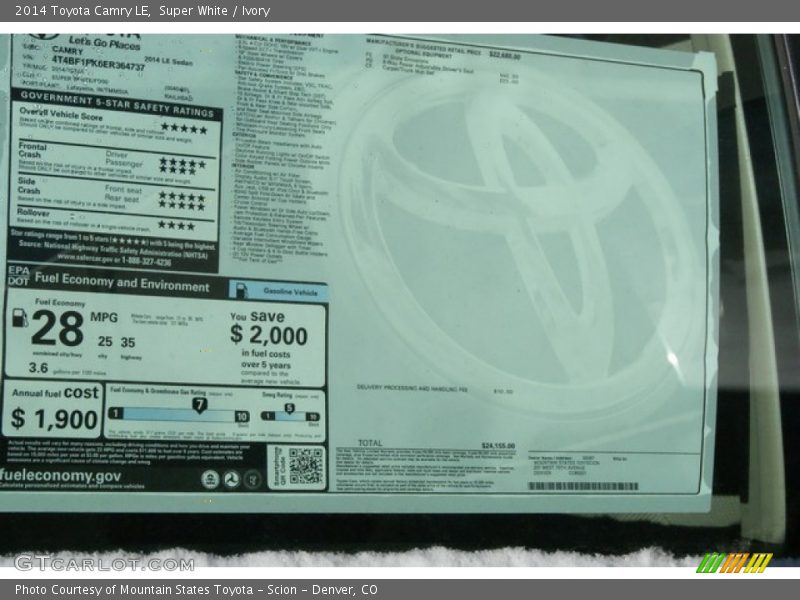Click the 'Annual fuel cost' label

[x=55, y=392]
